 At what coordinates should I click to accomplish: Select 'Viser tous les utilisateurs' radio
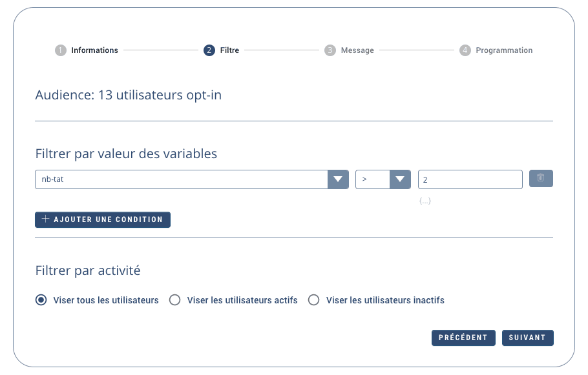[x=41, y=300]
